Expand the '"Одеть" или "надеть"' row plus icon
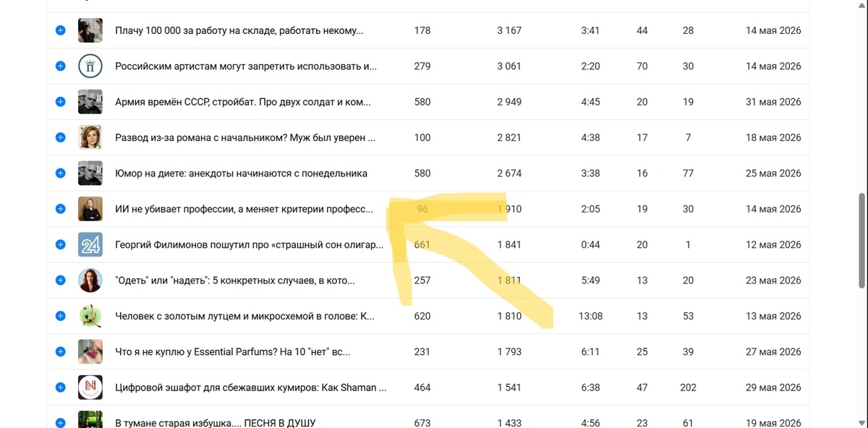The width and height of the screenshot is (868, 428). click(x=61, y=281)
